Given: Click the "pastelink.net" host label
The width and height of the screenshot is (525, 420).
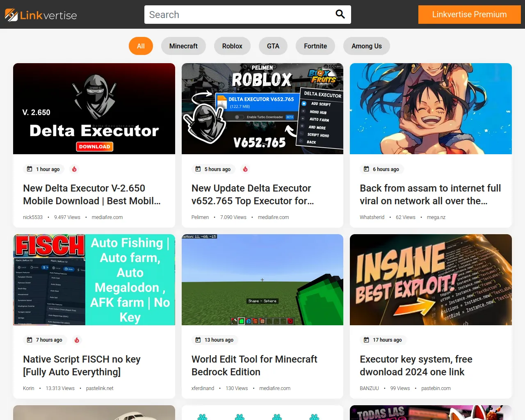Looking at the screenshot, I should tap(100, 388).
